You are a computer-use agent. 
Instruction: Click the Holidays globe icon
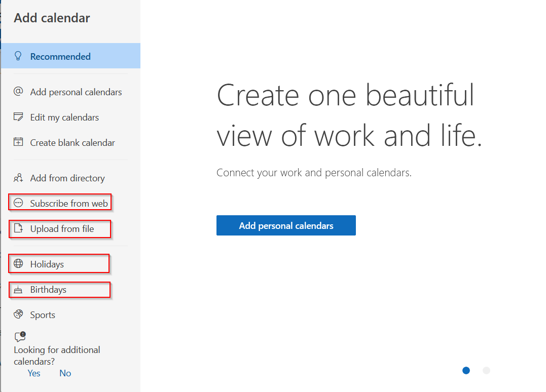pyautogui.click(x=19, y=264)
